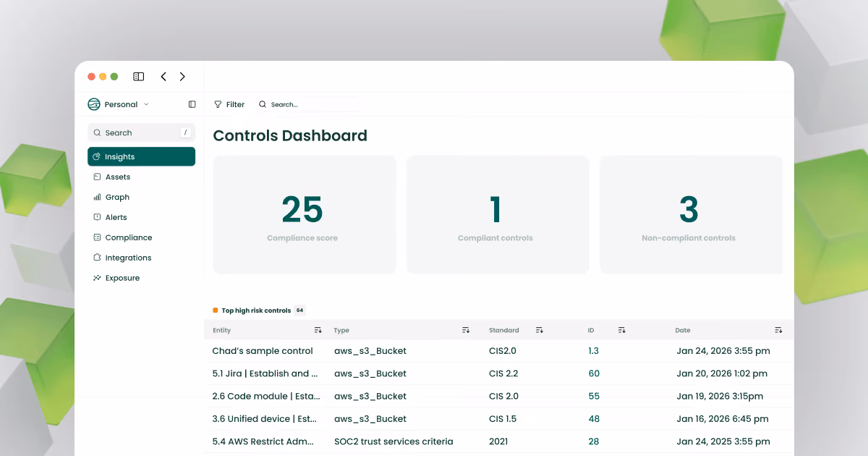Collapse sidebar using panel icon beside Personal
Viewport: 868px width, 456px height.
click(192, 104)
